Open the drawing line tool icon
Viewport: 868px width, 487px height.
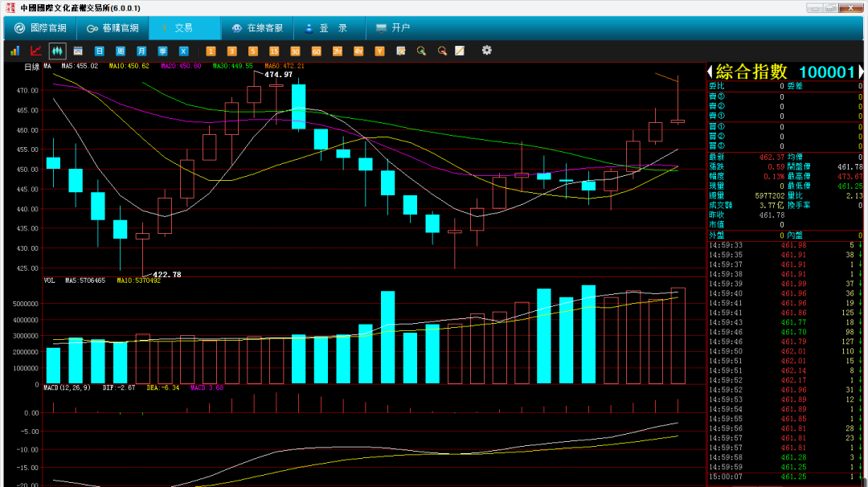[460, 51]
